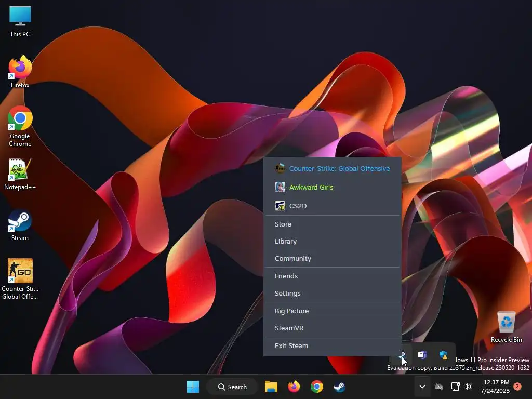This screenshot has width=532, height=399.
Task: Open Google Chrome from taskbar
Action: coord(316,387)
